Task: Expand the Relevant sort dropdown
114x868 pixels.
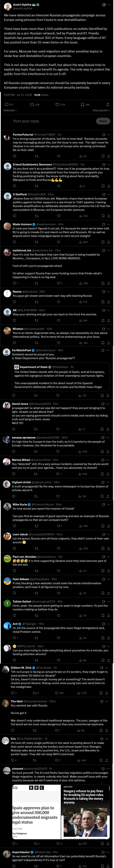Action: (x=10, y=110)
